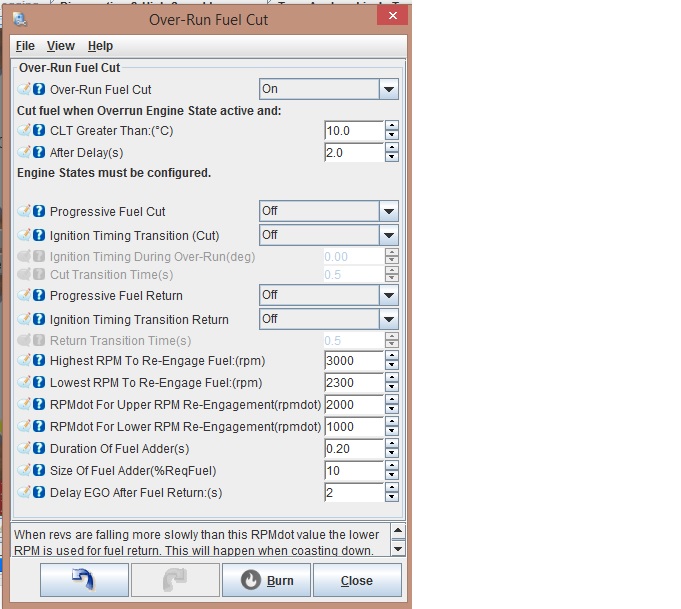681x609 pixels.
Task: Click the help icon beside Delay EGO After Fuel Return
Action: (39, 492)
